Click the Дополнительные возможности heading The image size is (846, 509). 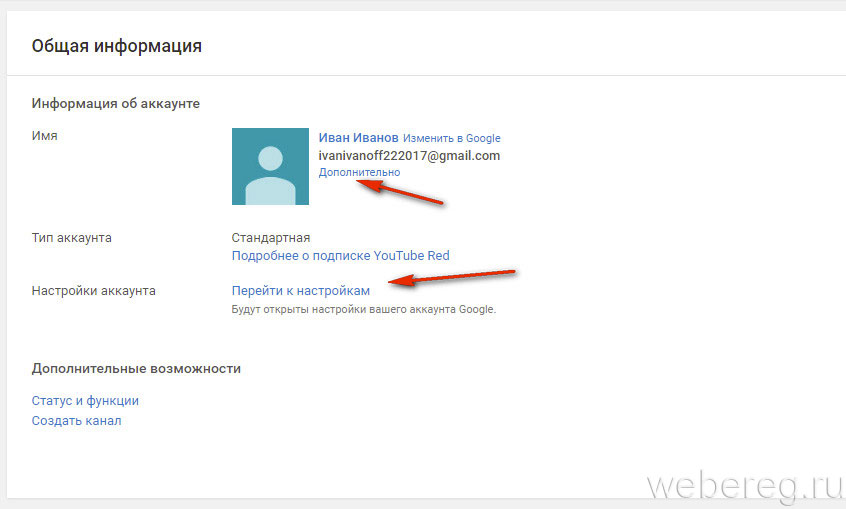[x=136, y=369]
